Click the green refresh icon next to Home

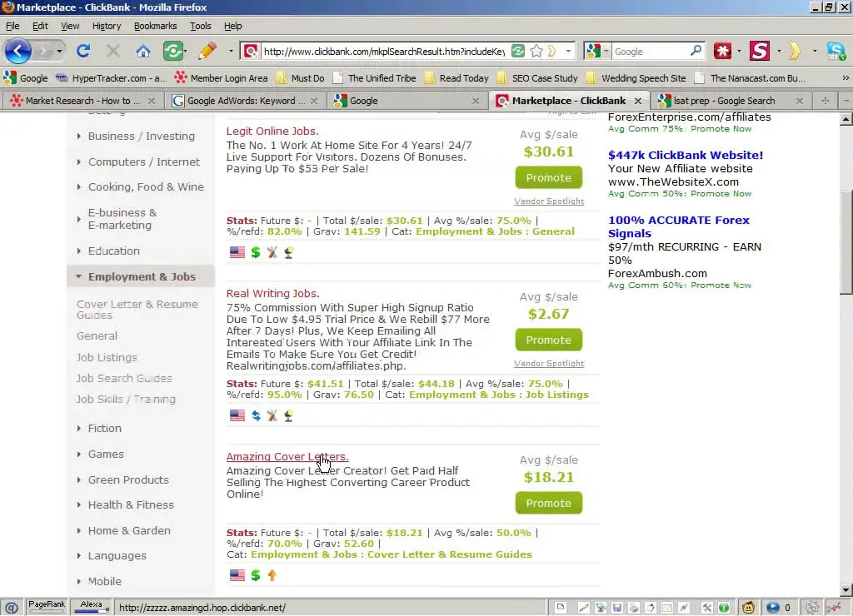pos(173,51)
